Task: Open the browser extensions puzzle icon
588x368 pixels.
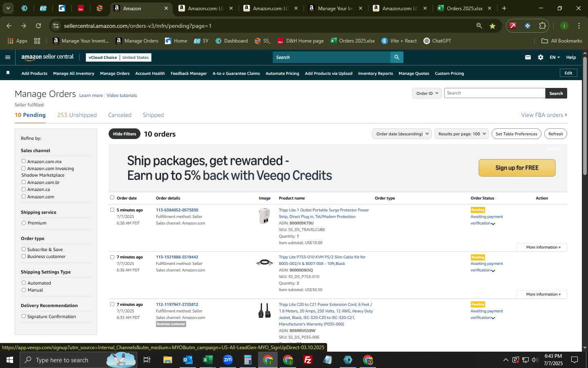Action: [x=542, y=26]
